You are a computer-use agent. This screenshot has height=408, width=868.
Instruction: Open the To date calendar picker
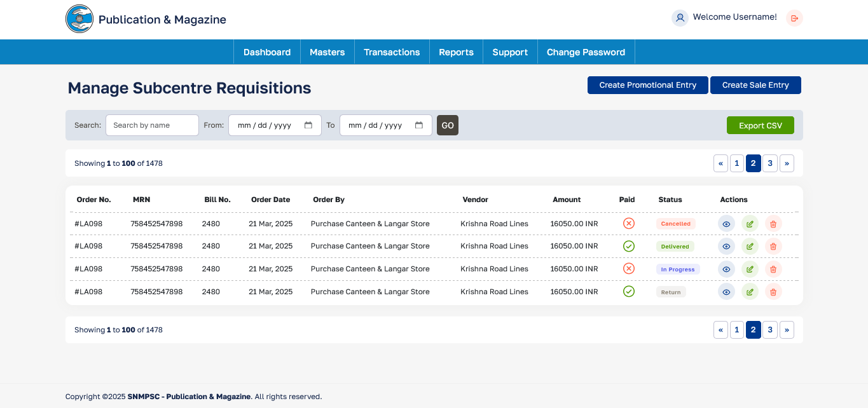point(419,125)
